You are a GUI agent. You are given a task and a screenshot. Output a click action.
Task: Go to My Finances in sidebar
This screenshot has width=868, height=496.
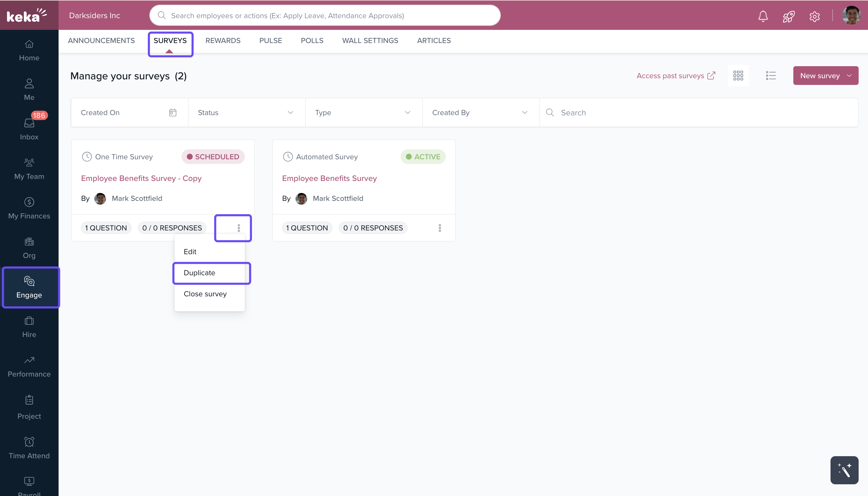click(x=29, y=208)
